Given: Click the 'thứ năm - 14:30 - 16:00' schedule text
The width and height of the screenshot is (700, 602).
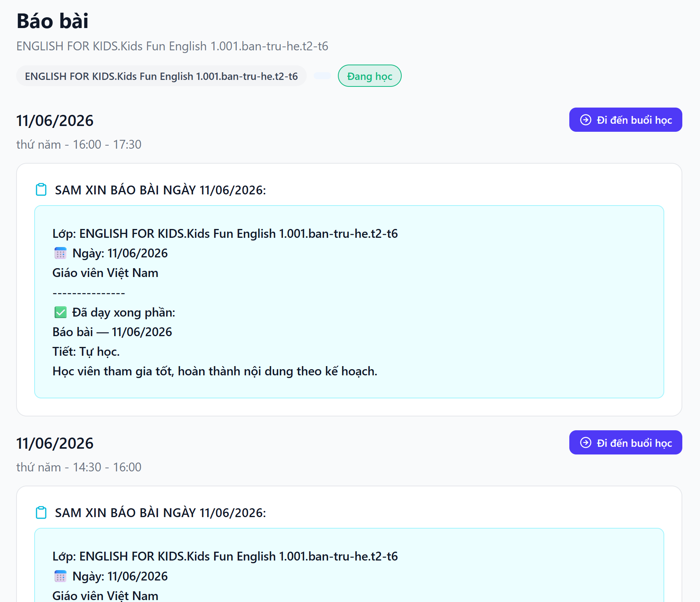Looking at the screenshot, I should click(x=79, y=467).
